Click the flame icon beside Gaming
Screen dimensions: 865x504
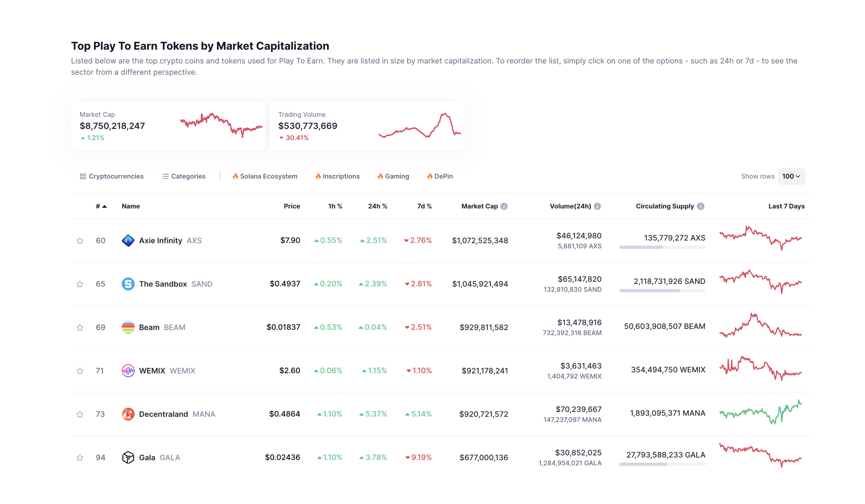[380, 176]
